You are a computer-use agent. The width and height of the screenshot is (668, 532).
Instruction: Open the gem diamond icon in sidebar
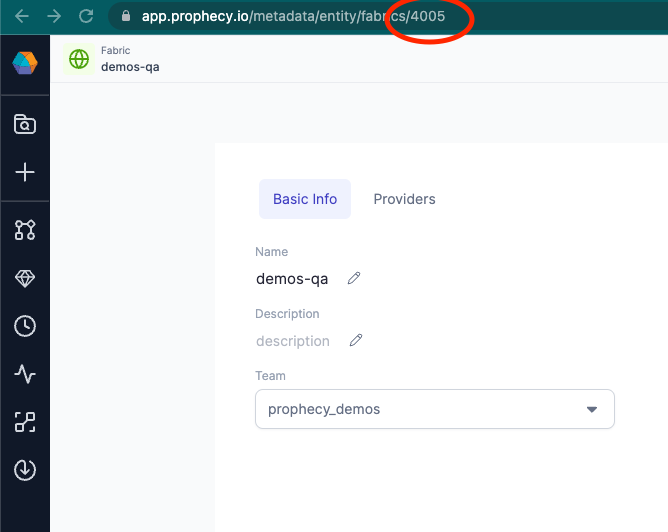tap(25, 278)
